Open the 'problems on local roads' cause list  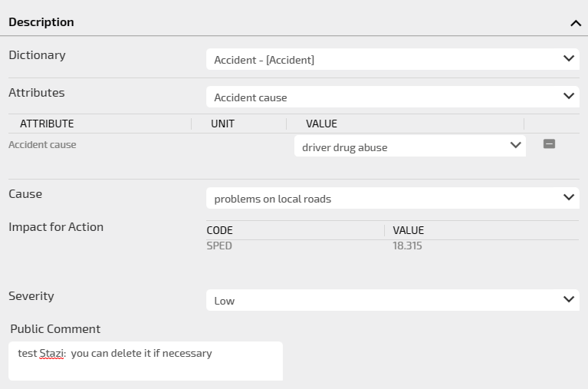coord(383,199)
